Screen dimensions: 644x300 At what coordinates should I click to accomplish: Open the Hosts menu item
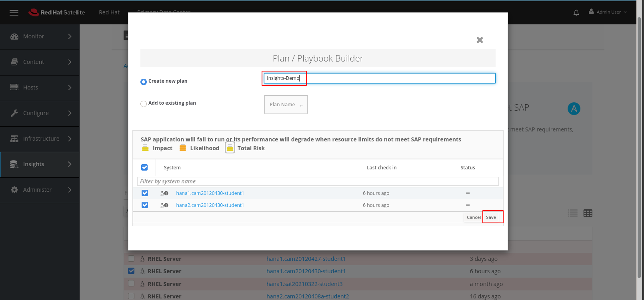tap(40, 88)
